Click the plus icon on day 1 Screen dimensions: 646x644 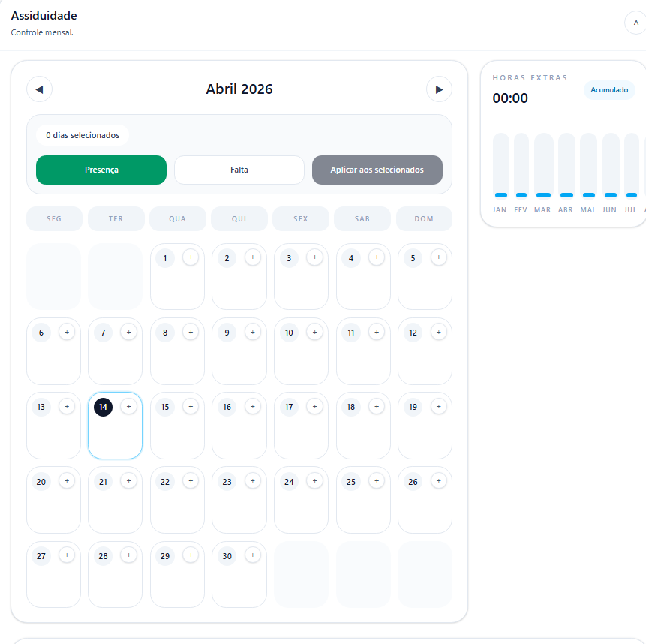[191, 257]
